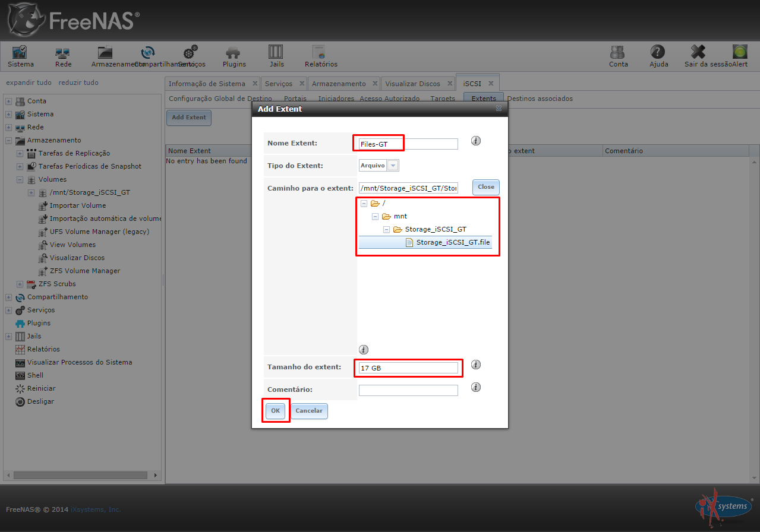Viewport: 760px width, 532px height.
Task: Open the Jails toolbar icon
Action: 276,52
